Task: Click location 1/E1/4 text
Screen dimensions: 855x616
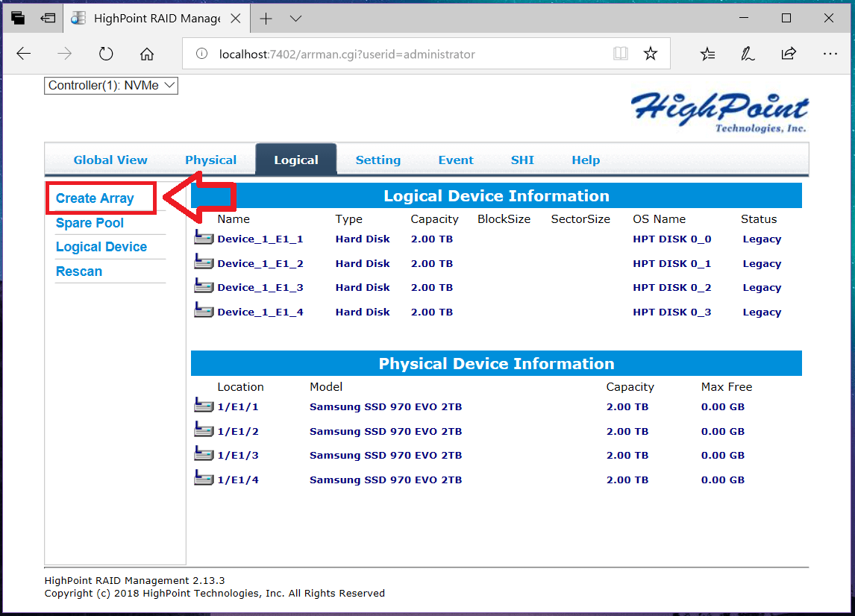Action: tap(238, 480)
